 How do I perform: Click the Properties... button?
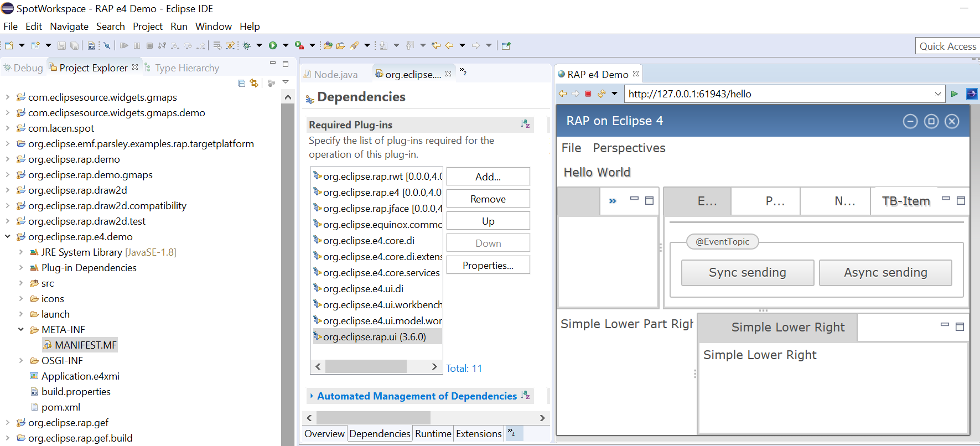[488, 265]
